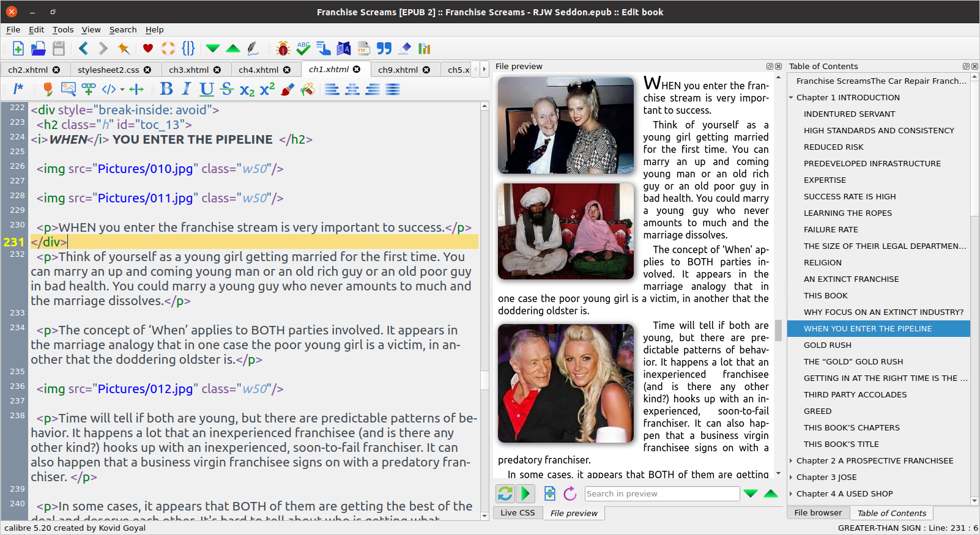Click the Smarten Punctuation quotes icon
The image size is (980, 535).
[x=384, y=48]
